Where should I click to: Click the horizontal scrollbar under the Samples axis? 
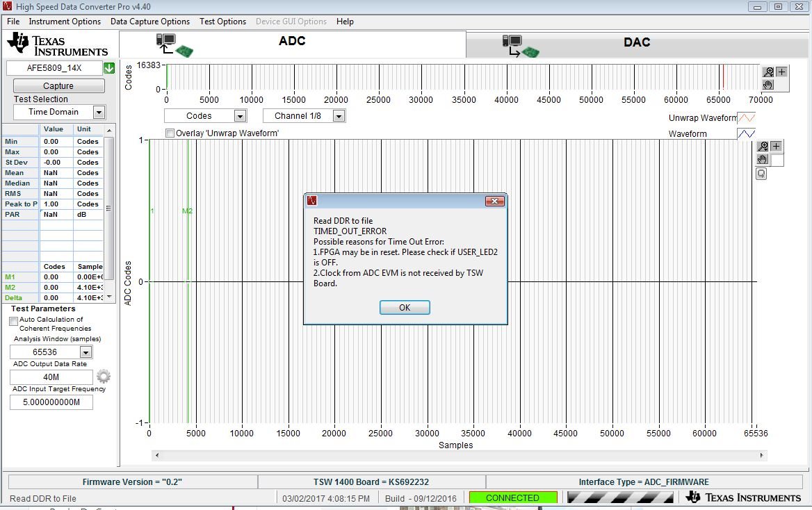[460, 455]
